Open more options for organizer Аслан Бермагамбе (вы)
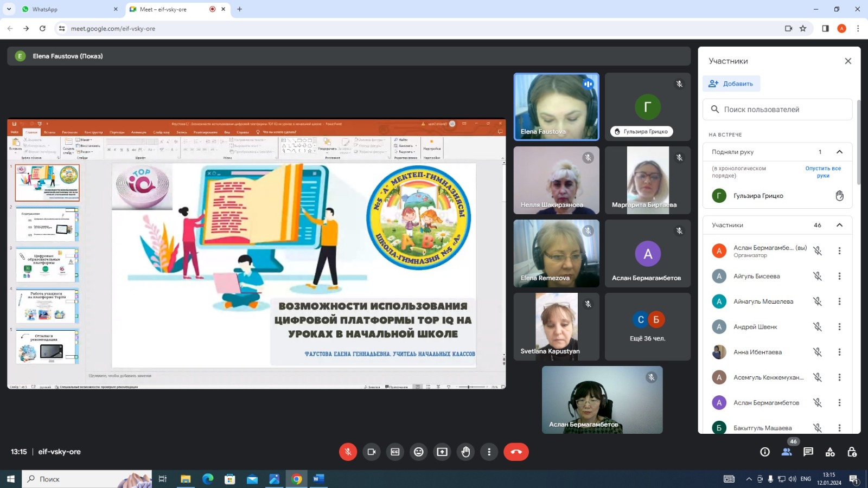 (x=839, y=251)
